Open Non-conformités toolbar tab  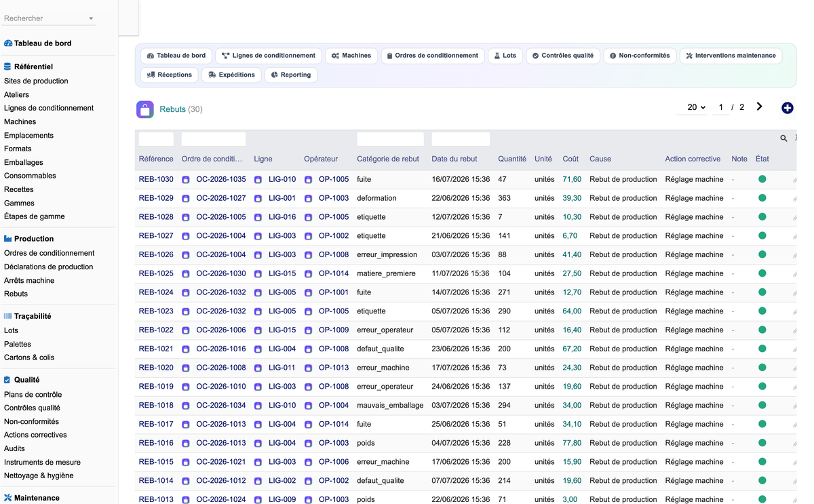pos(640,56)
